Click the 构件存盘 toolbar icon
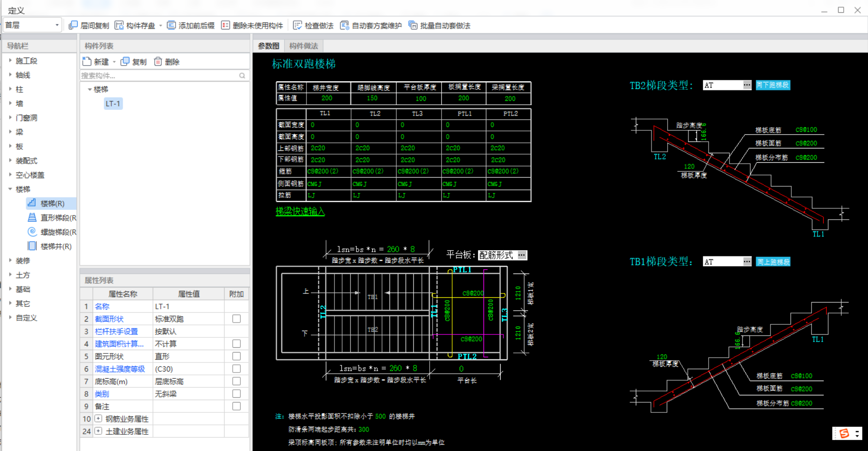Image resolution: width=868 pixels, height=451 pixels. click(119, 25)
